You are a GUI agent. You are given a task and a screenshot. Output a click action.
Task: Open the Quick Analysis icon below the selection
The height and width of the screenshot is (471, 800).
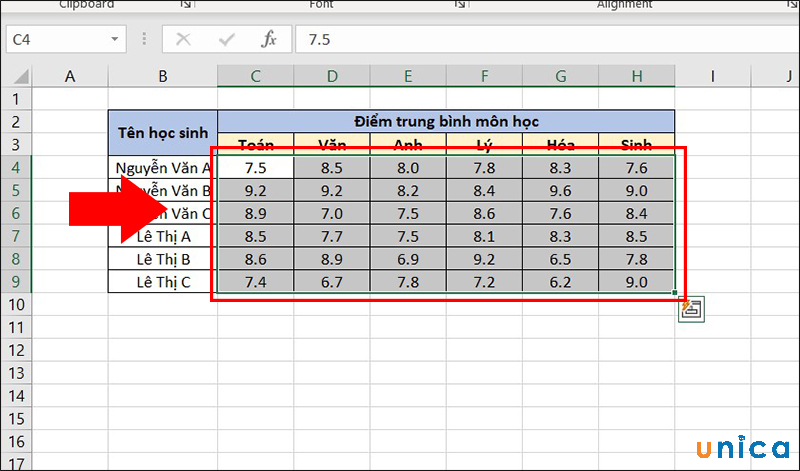coord(690,309)
